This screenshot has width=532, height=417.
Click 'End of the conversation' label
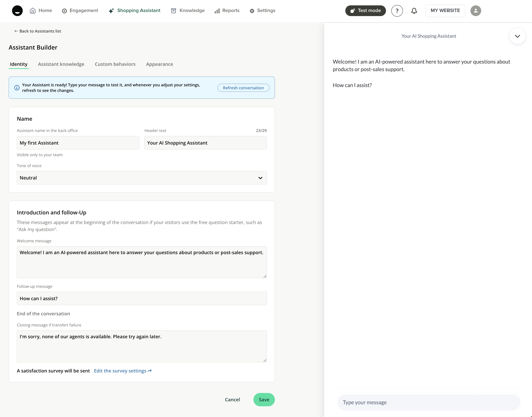coord(43,314)
